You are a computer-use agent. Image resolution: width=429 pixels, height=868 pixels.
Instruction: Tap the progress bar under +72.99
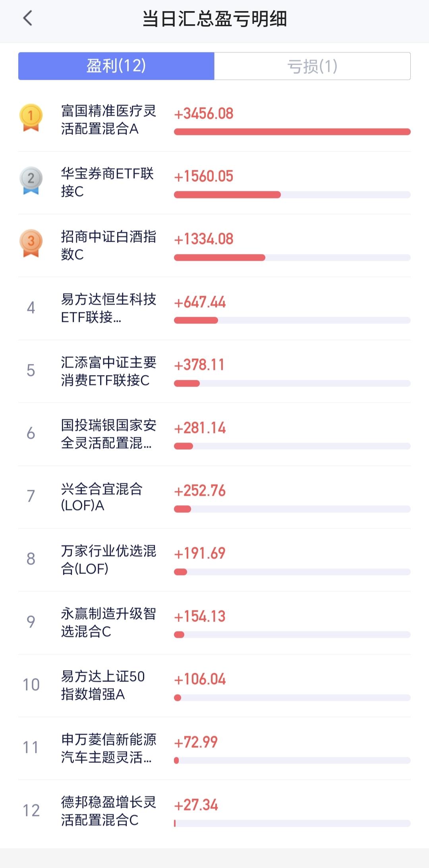pyautogui.click(x=292, y=760)
